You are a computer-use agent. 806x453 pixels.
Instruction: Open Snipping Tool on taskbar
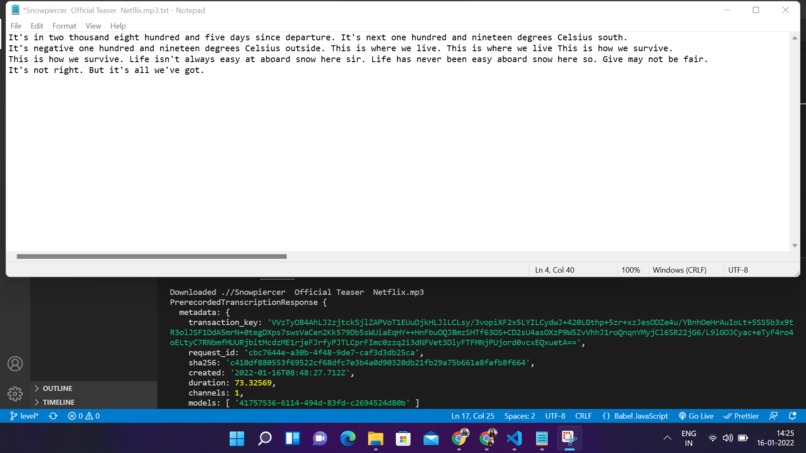click(x=569, y=438)
